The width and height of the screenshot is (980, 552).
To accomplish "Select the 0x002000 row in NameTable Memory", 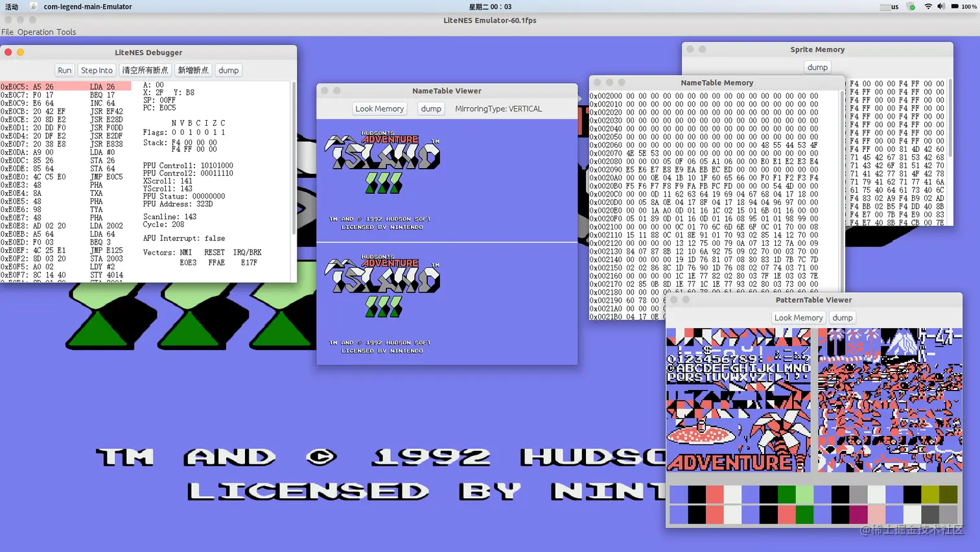I will click(x=704, y=96).
